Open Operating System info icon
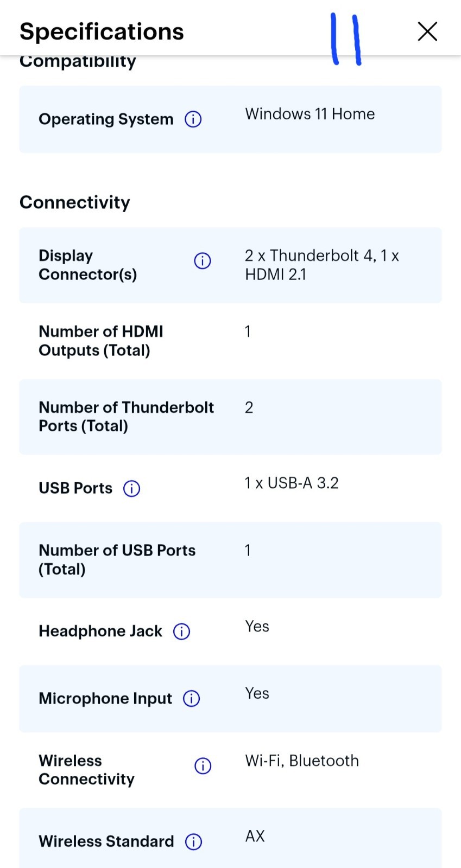 coord(193,119)
